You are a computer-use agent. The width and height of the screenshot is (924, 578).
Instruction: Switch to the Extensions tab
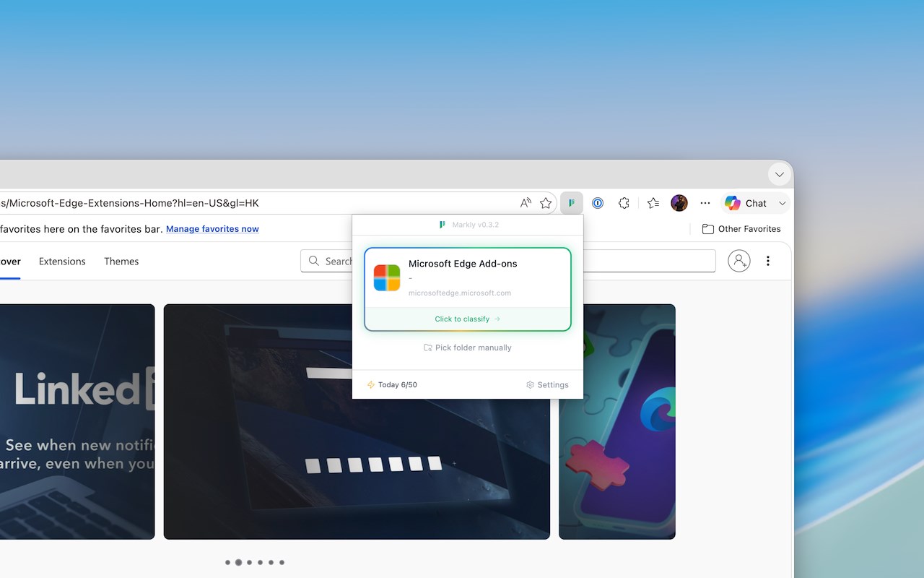tap(62, 262)
